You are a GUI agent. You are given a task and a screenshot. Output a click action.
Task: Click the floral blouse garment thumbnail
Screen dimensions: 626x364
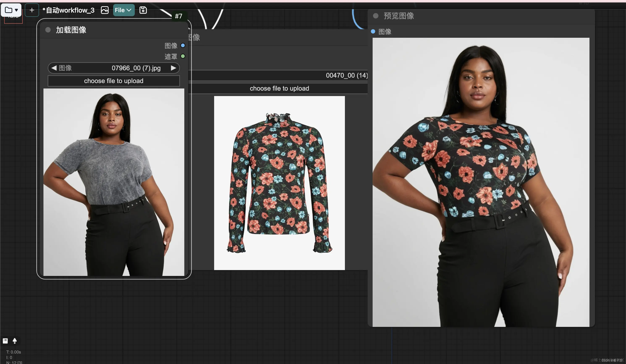[x=279, y=183]
